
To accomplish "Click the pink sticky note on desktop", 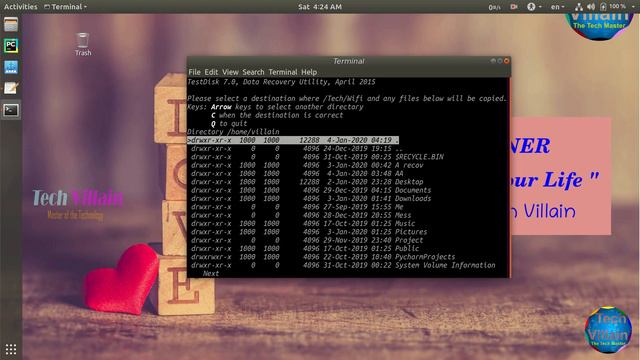I will (561, 176).
